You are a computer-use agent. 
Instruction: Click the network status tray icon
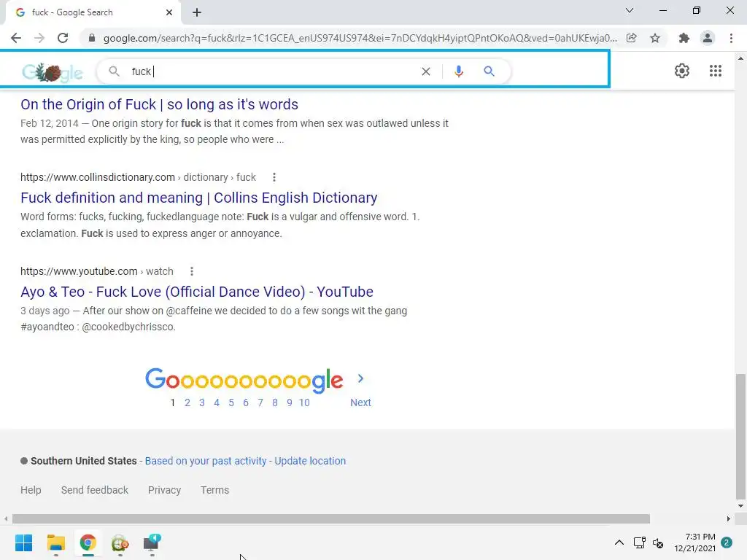click(639, 542)
